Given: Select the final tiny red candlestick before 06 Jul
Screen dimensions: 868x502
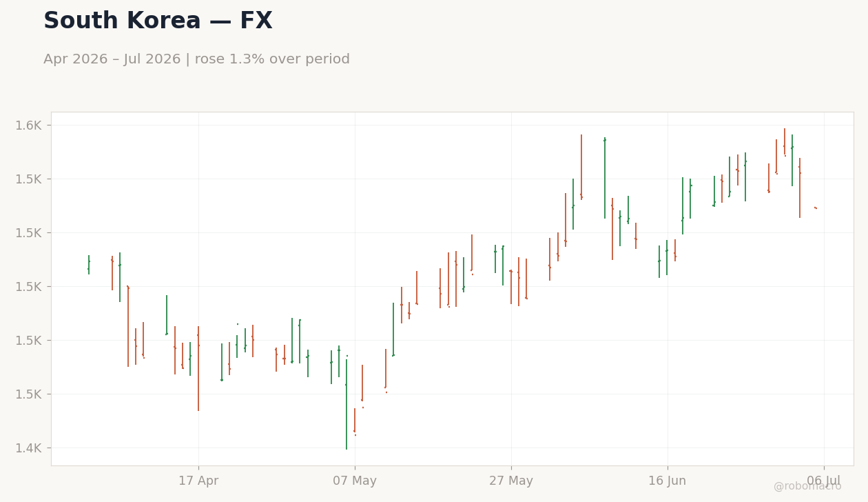Looking at the screenshot, I should click(816, 208).
